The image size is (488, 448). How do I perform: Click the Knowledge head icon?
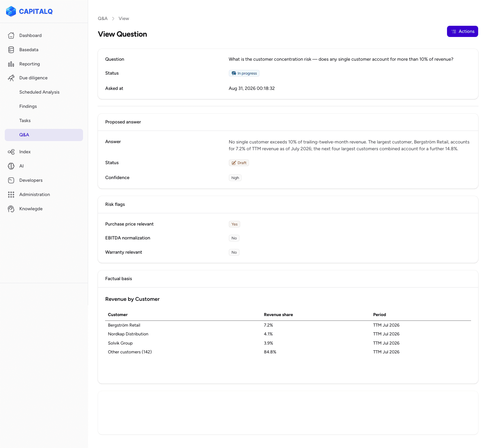coord(11,209)
